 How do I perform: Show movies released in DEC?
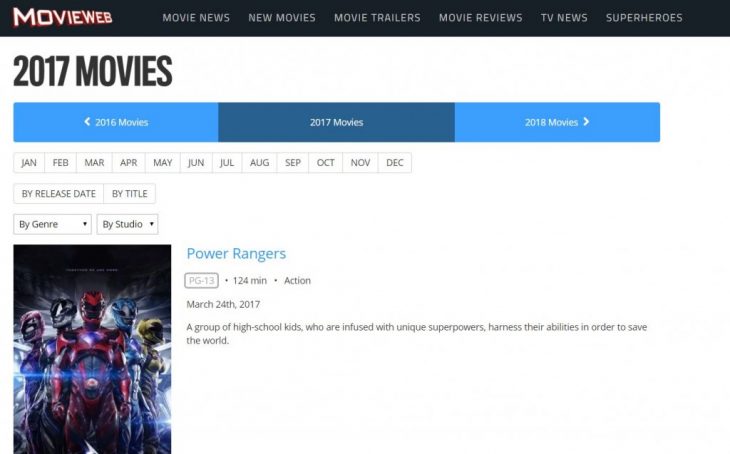395,163
